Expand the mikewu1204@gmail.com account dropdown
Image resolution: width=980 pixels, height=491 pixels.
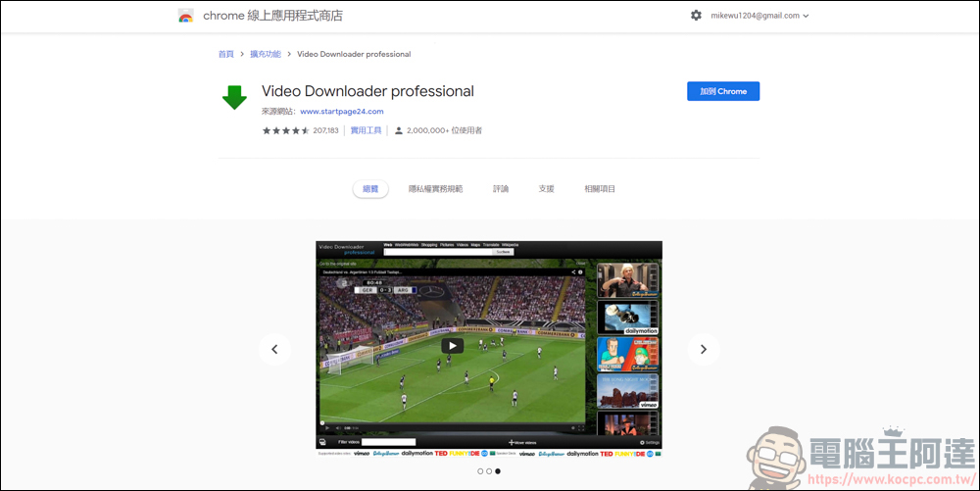pos(759,16)
